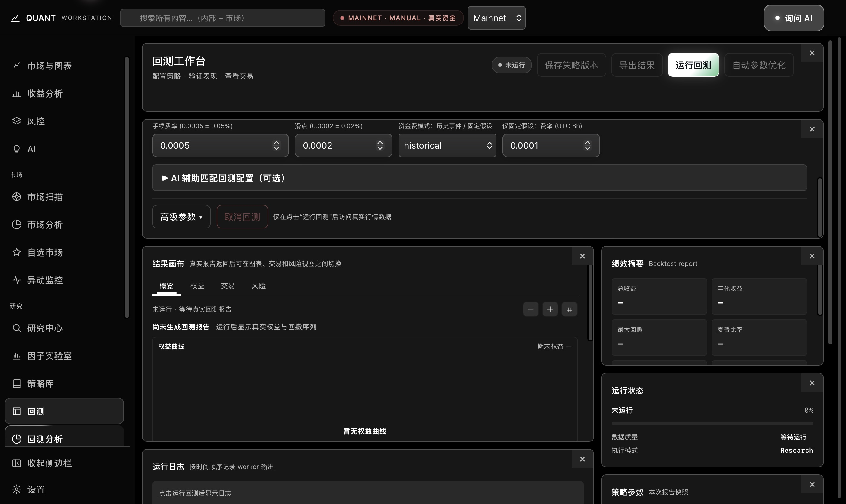The width and height of the screenshot is (846, 504).
Task: Open the 异动监控 pulse icon
Action: (x=16, y=280)
